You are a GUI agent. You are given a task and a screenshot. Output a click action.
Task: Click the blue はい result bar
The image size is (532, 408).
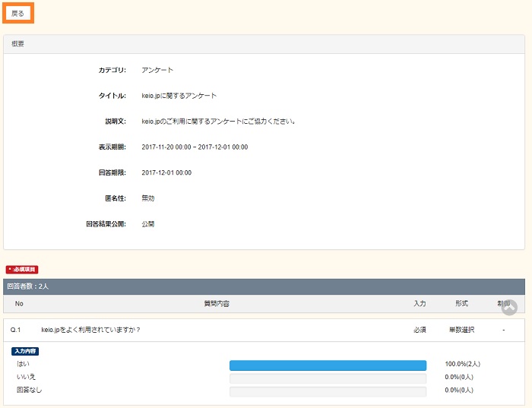tap(328, 365)
